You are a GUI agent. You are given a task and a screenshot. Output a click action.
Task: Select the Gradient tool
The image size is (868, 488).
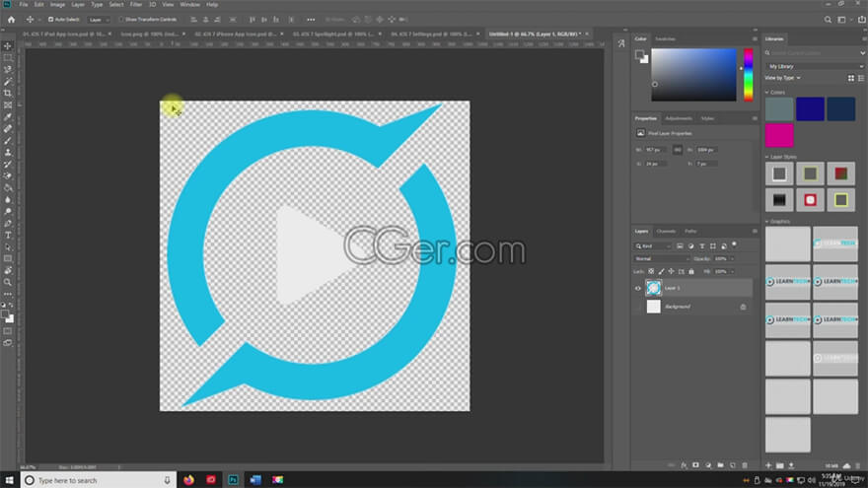pos(8,188)
